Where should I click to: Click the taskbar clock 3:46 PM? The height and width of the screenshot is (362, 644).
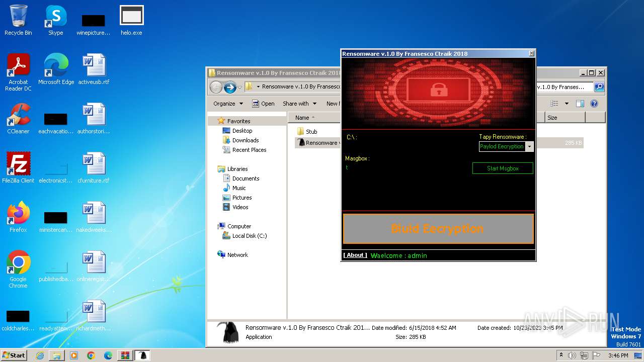[x=618, y=355]
